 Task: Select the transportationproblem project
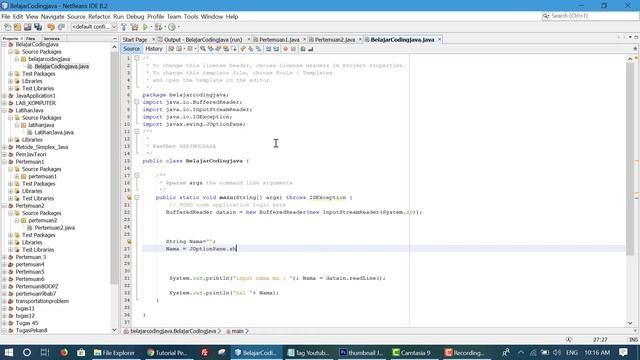(42, 301)
